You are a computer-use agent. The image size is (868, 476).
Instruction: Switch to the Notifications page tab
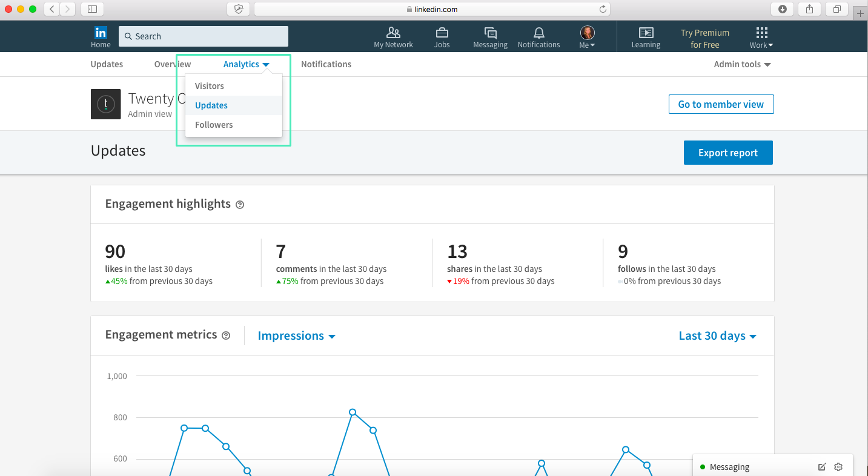(326, 64)
